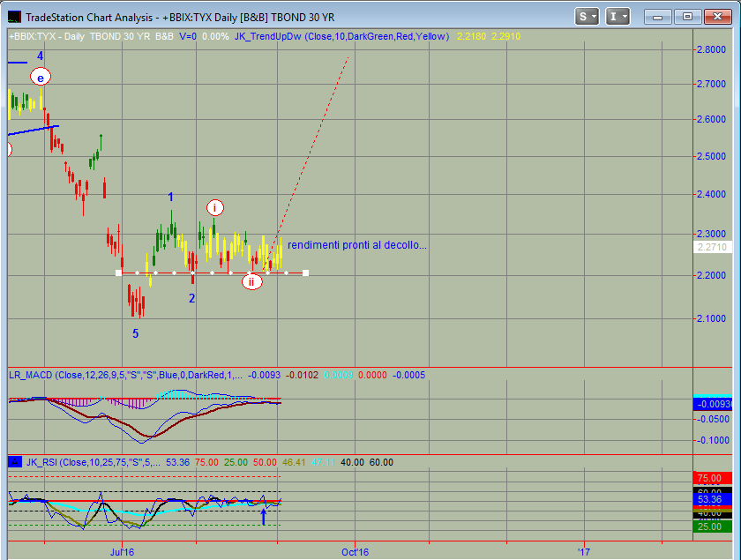Screen dimensions: 741x560
Task: Maximize the Chart Analysis window
Action: tap(687, 17)
